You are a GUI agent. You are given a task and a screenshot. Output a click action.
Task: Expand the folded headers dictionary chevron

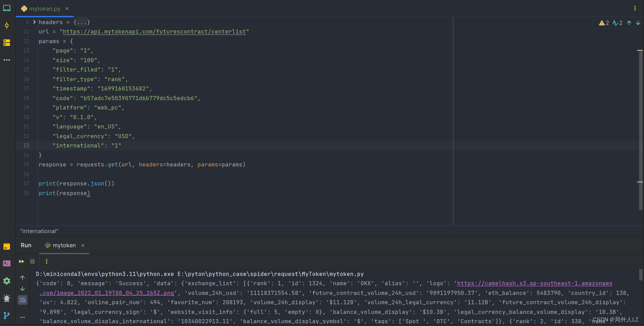pos(34,22)
